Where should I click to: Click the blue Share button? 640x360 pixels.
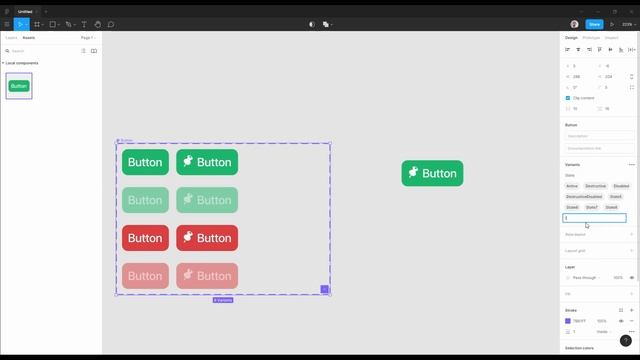594,24
